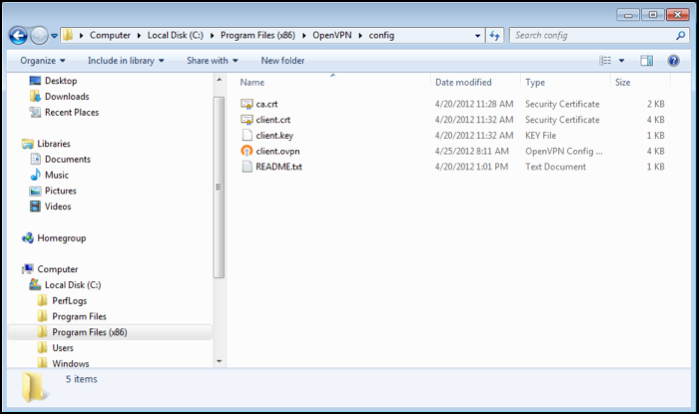Sort files by Date modified column
This screenshot has width=699, height=414.
(x=463, y=82)
